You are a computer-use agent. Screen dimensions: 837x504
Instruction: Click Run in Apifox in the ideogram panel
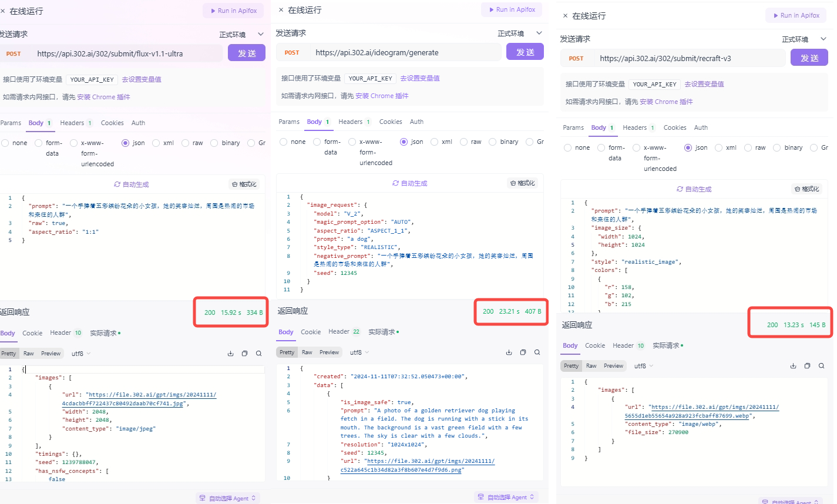pos(512,9)
